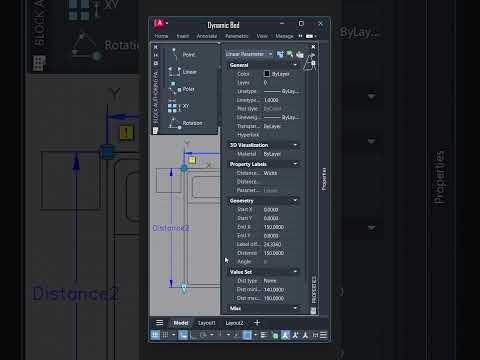
Task: Click yellow alert icon in drawing
Action: (192, 160)
